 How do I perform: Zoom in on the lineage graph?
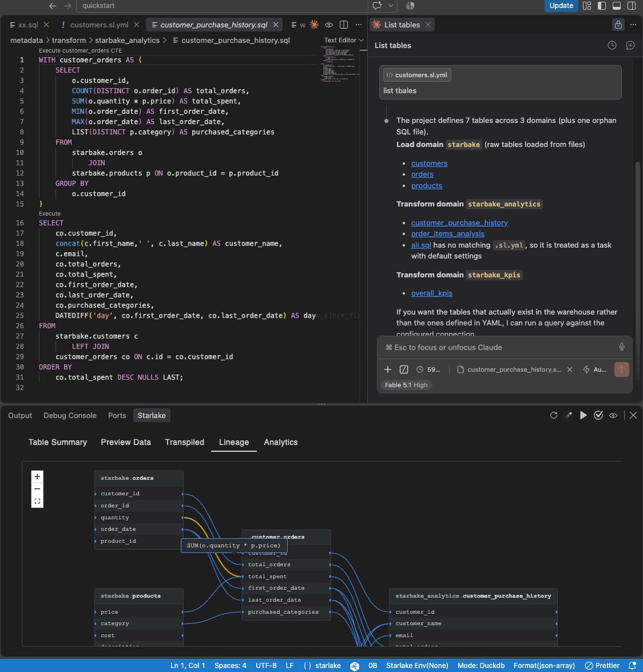tap(37, 476)
